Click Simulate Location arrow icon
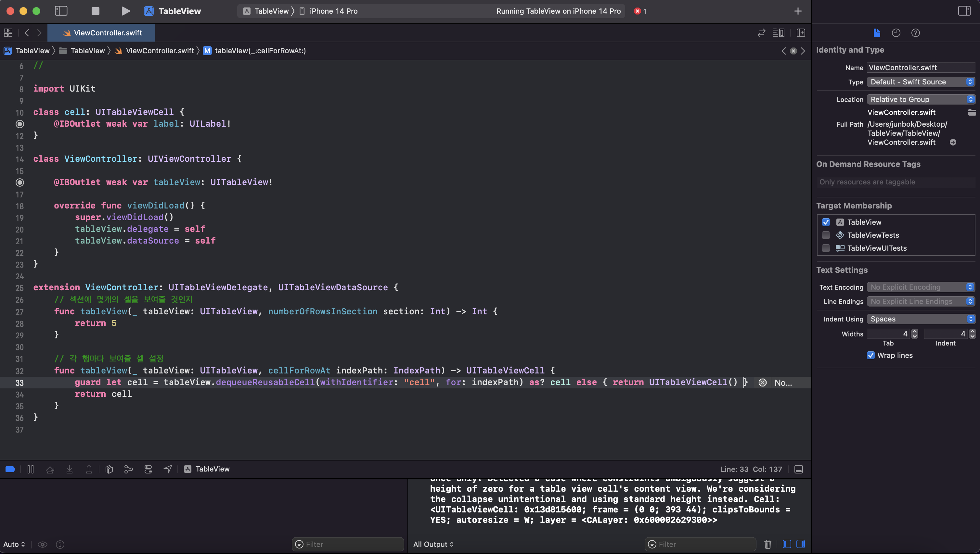Screen dimensions: 980x554 [x=168, y=469]
